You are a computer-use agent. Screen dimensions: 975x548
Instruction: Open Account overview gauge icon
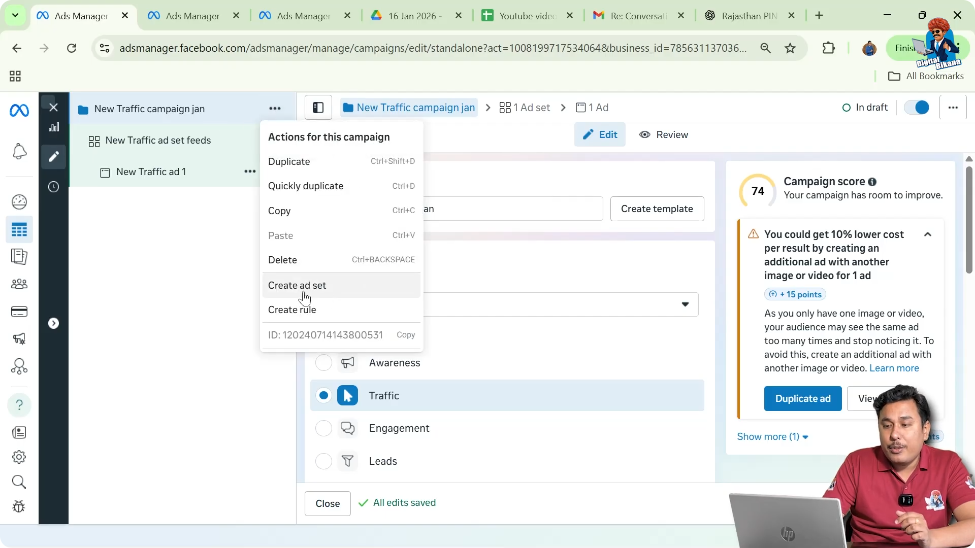pyautogui.click(x=19, y=202)
